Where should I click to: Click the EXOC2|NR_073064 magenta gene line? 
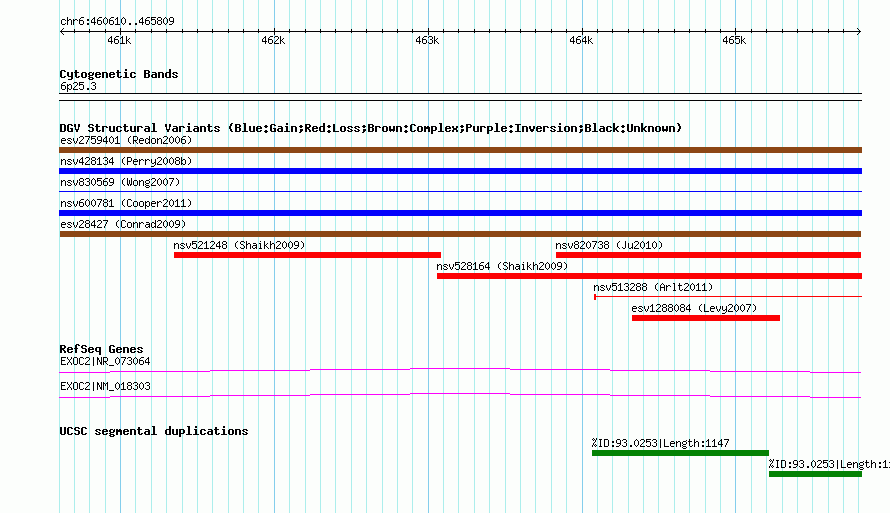point(460,371)
